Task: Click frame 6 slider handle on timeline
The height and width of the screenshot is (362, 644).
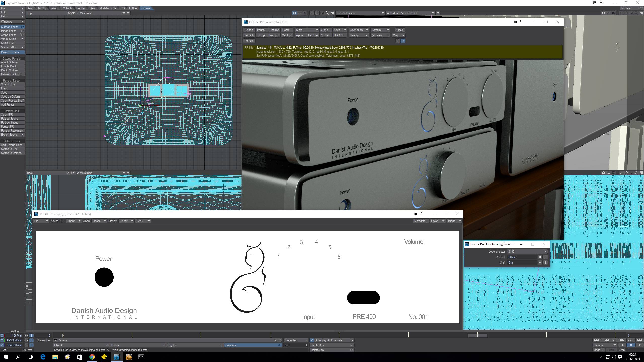Action: coord(477,336)
